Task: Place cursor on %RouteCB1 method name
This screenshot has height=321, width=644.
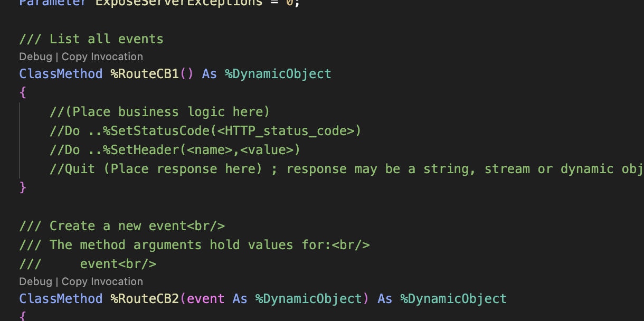Action: pos(145,74)
